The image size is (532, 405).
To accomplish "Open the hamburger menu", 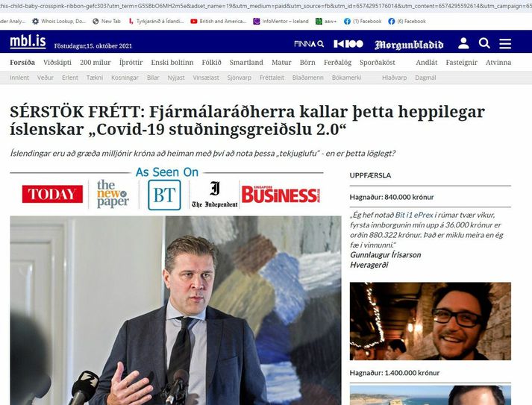I will point(505,44).
